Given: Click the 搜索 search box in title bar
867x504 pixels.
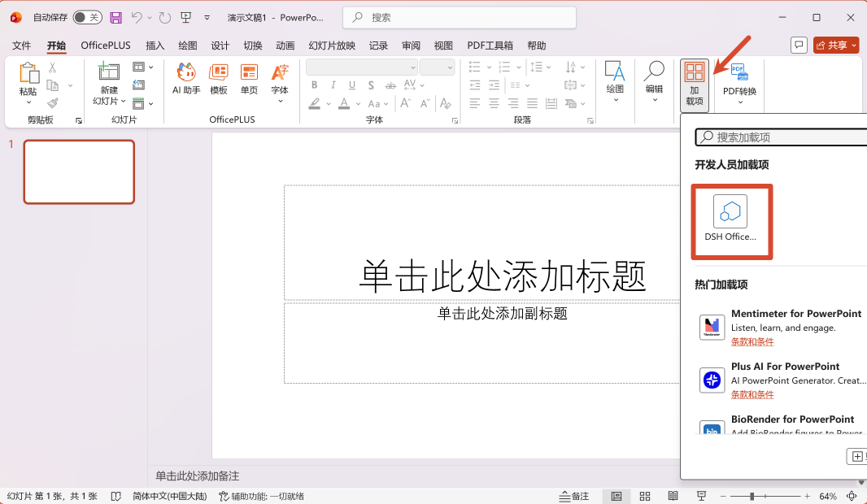Looking at the screenshot, I should [x=460, y=18].
